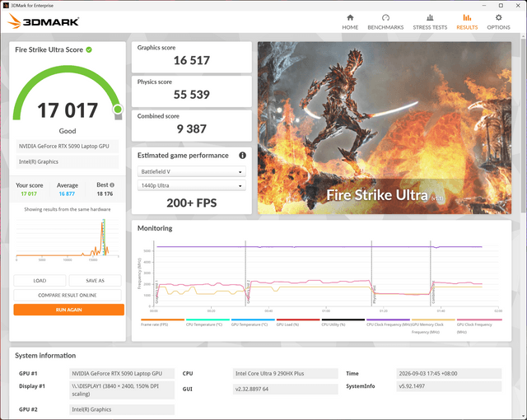The image size is (527, 420).
Task: Toggle the Frame rate (FPS) legend swatch
Action: 163,320
